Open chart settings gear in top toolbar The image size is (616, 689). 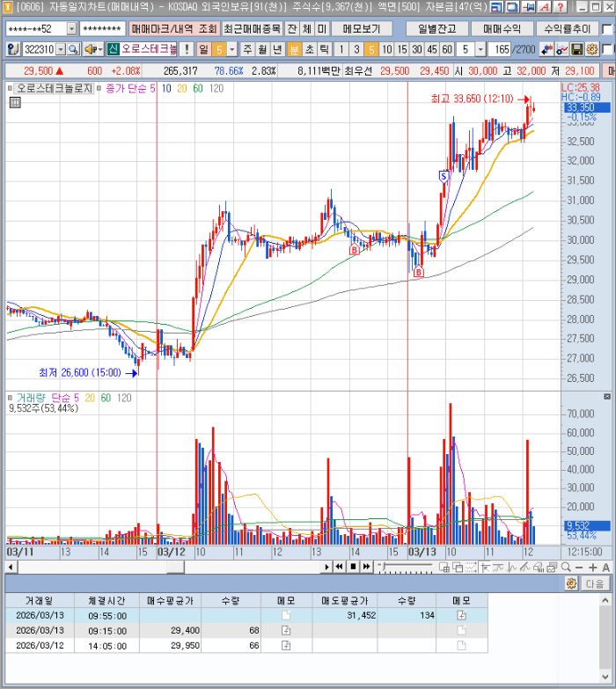(592, 49)
